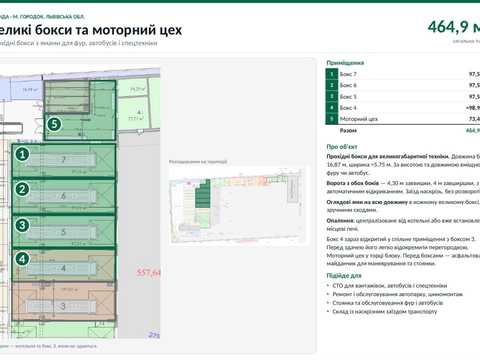The height and width of the screenshot is (360, 480).
Task: Click bullet 'Стоянка та обслуговування фур'
Action: pos(388,303)
